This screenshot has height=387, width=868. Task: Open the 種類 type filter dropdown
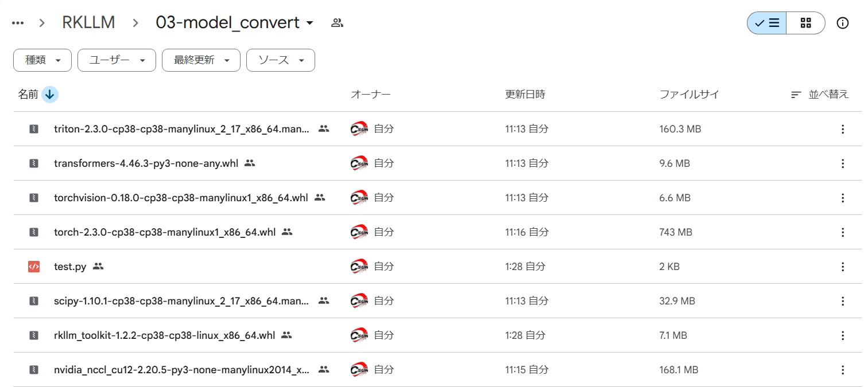(42, 60)
